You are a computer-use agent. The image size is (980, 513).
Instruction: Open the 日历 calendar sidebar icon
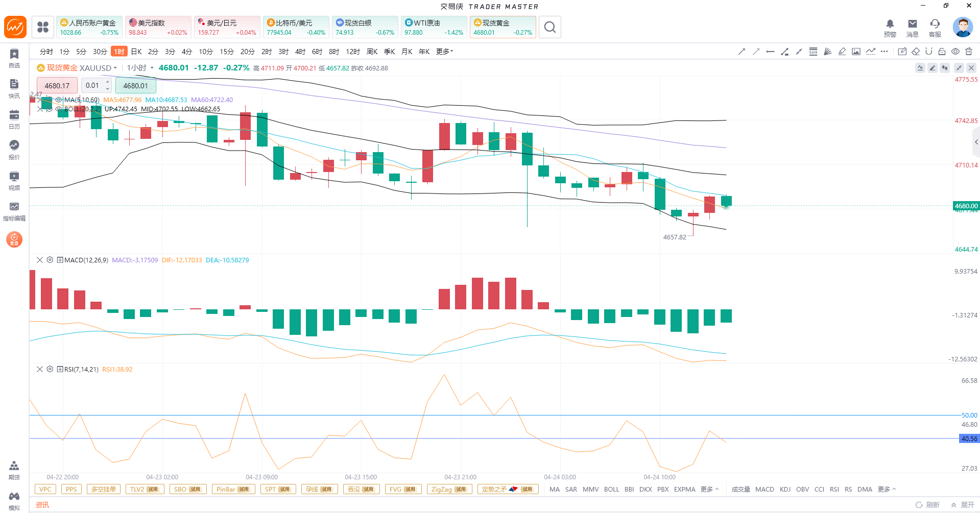point(14,119)
